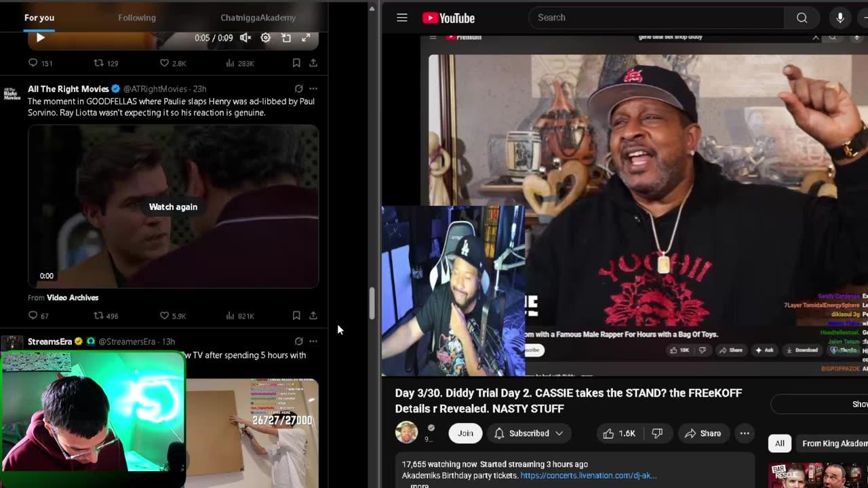Click the embedded streamer webcam overlay in the video
The height and width of the screenshot is (488, 868).
453,291
